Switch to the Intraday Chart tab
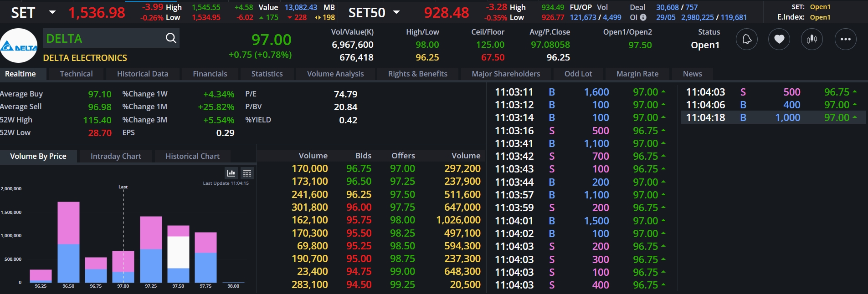Image resolution: width=868 pixels, height=294 pixels. (116, 156)
